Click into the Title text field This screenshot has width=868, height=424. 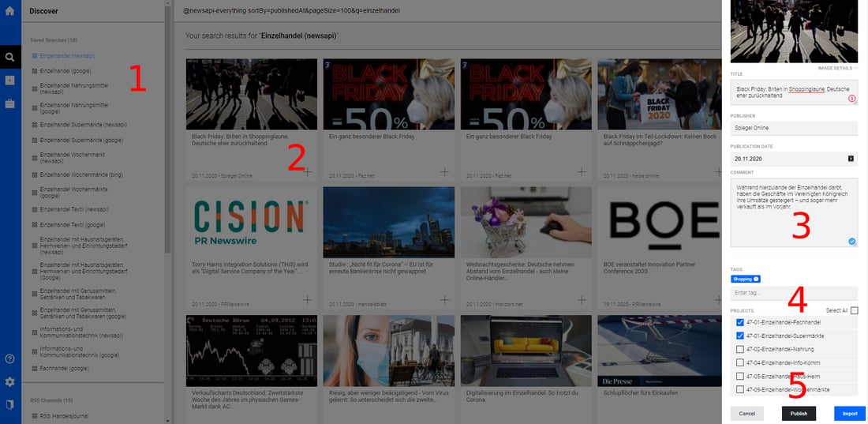(x=794, y=92)
